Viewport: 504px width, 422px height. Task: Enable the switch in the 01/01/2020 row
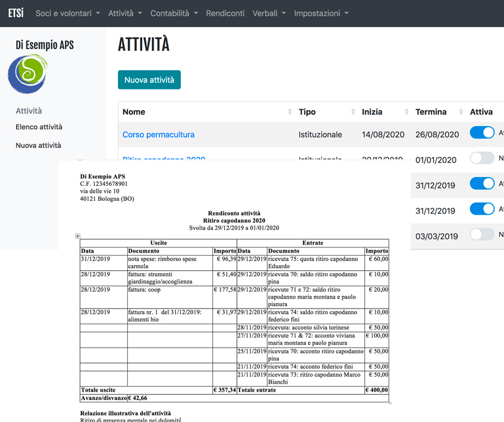pos(482,158)
